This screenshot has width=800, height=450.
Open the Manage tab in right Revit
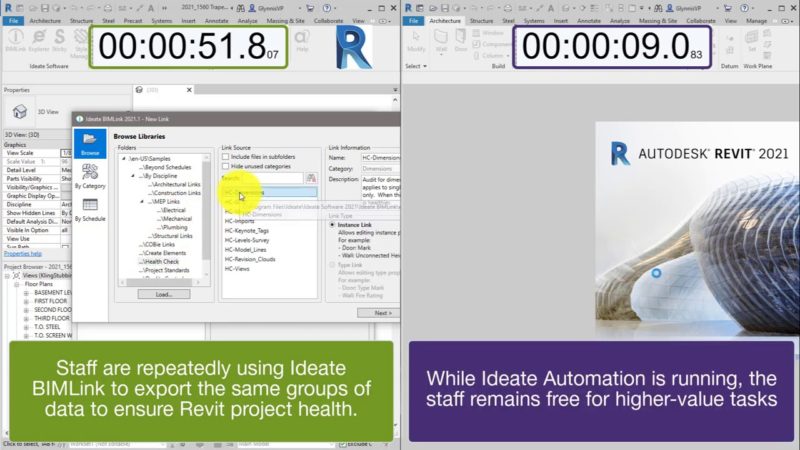(756, 21)
